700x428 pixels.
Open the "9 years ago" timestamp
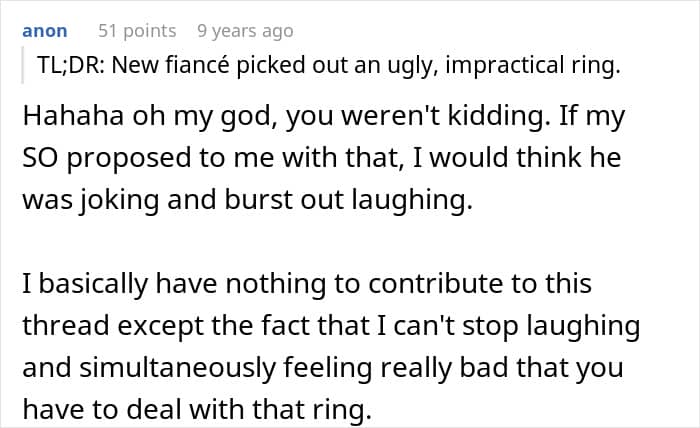tap(245, 31)
